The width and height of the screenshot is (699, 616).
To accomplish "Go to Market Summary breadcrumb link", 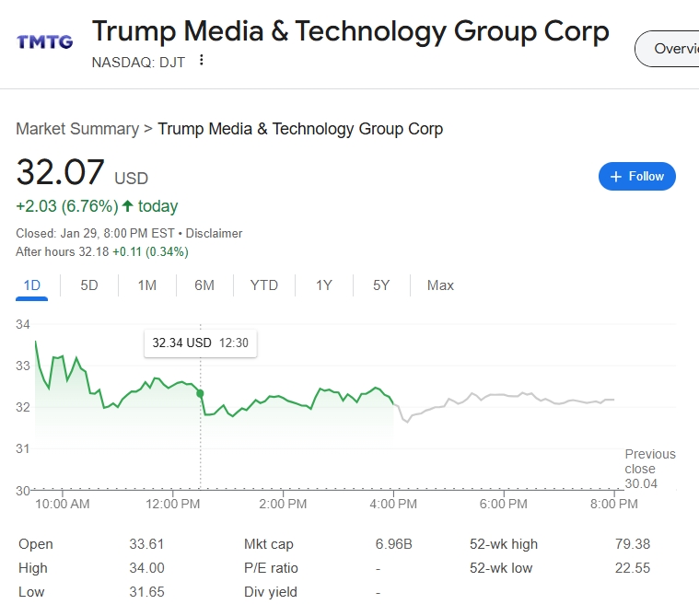I will click(77, 129).
